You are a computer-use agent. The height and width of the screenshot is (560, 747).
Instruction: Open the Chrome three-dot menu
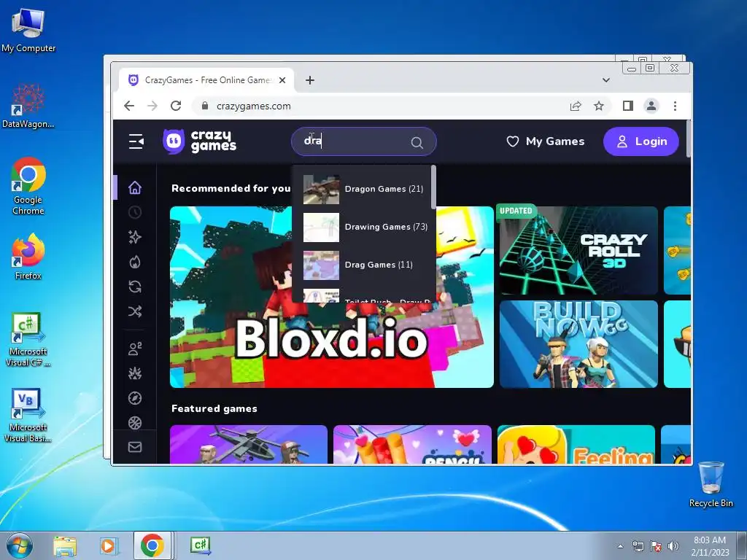(675, 106)
